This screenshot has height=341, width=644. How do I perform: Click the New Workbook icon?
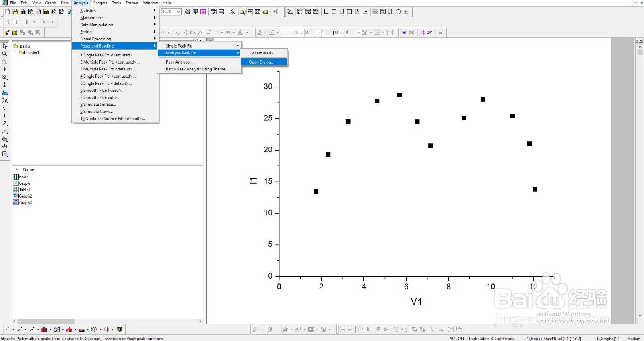[23, 12]
